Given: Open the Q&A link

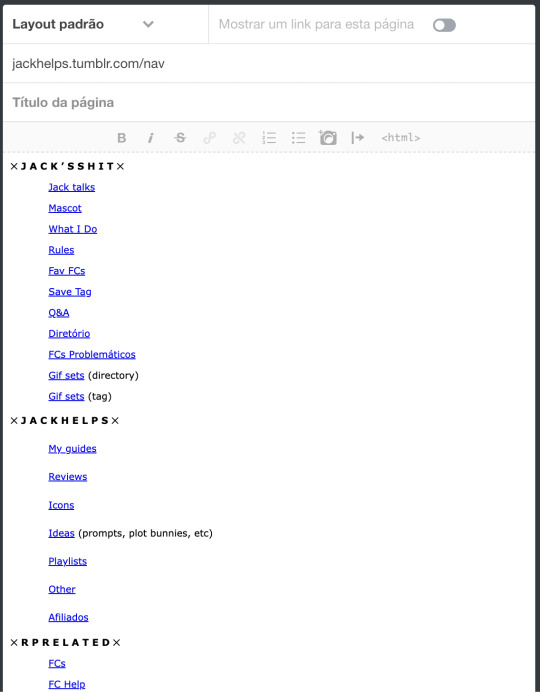Looking at the screenshot, I should point(59,312).
